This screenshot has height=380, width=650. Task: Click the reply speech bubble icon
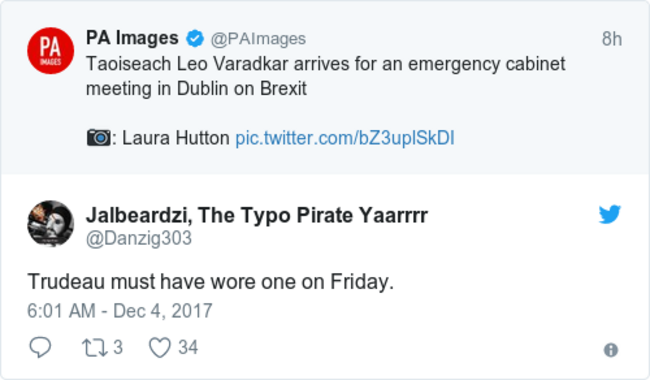point(40,347)
